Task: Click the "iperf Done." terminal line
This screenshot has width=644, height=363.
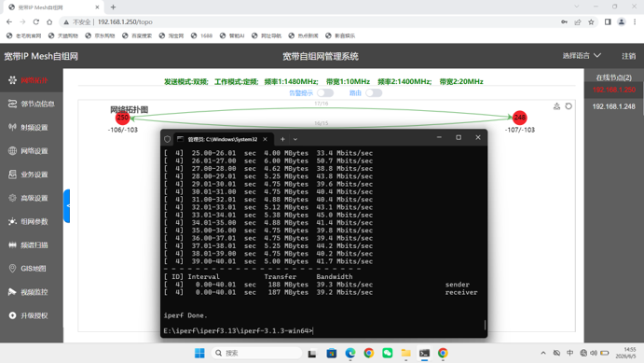Action: [x=185, y=315]
